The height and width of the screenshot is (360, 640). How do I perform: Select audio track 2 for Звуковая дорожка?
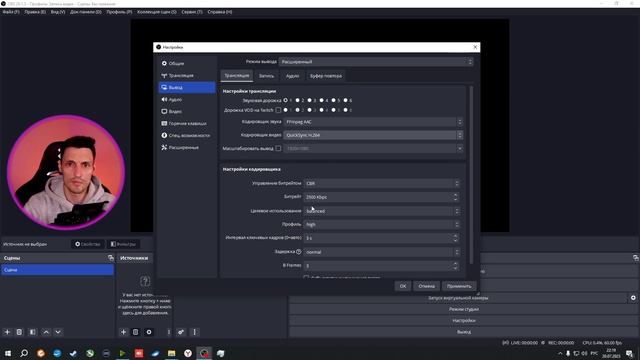tap(298, 100)
